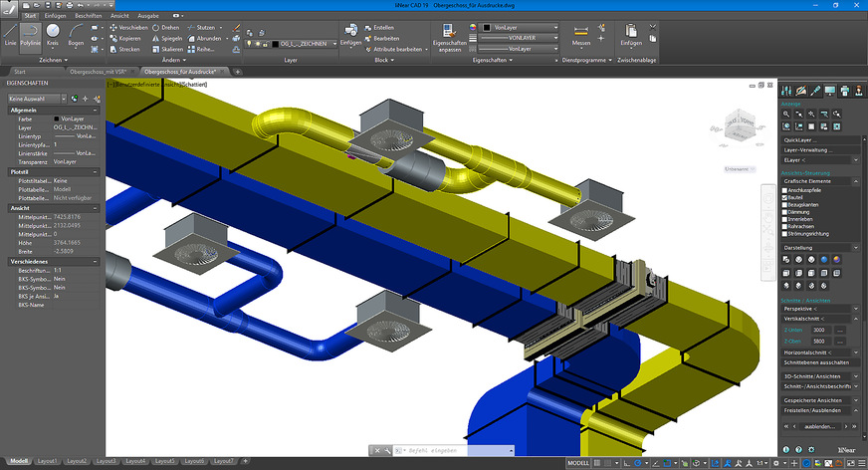Click the Block Erstellen button

pyautogui.click(x=379, y=27)
